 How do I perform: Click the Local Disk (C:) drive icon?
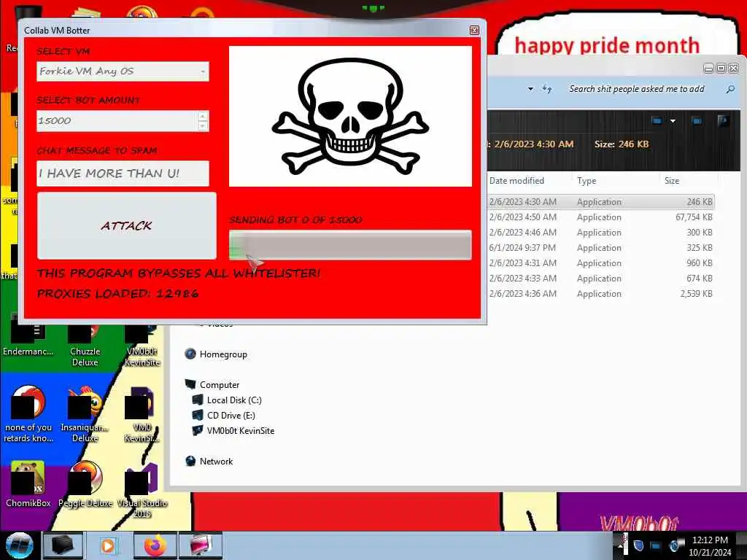pyautogui.click(x=198, y=400)
